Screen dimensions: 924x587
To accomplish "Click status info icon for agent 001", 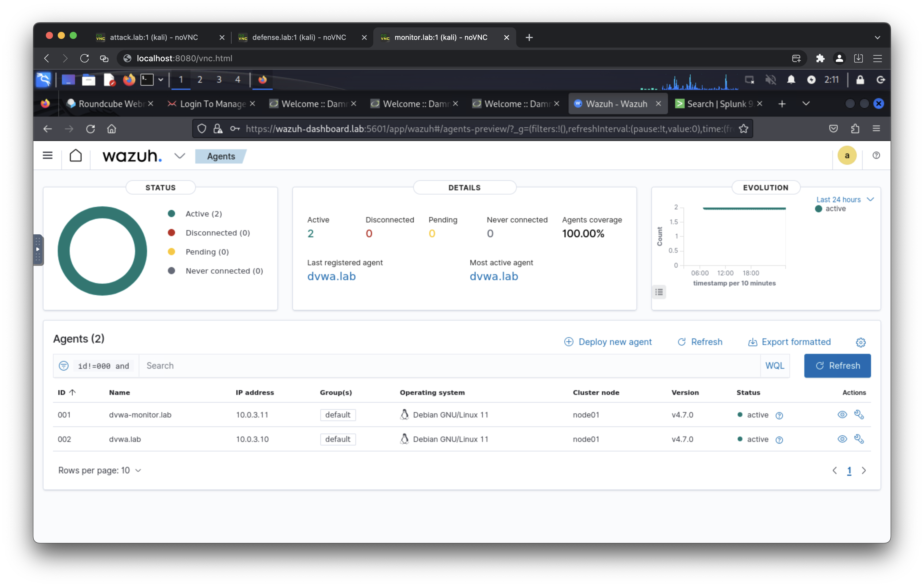I will (779, 415).
